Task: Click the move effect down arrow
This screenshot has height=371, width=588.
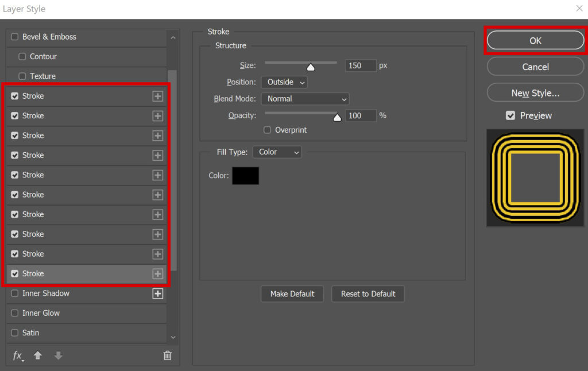Action: [x=58, y=355]
